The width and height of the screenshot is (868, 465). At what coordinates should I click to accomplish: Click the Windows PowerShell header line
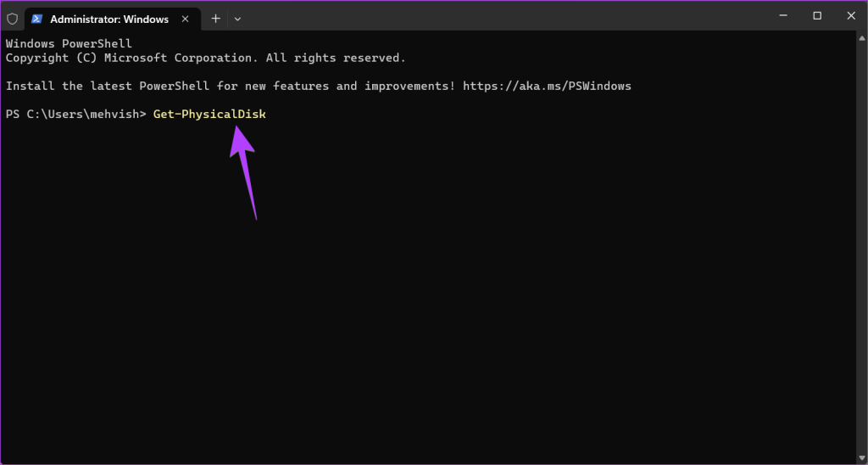tap(69, 43)
